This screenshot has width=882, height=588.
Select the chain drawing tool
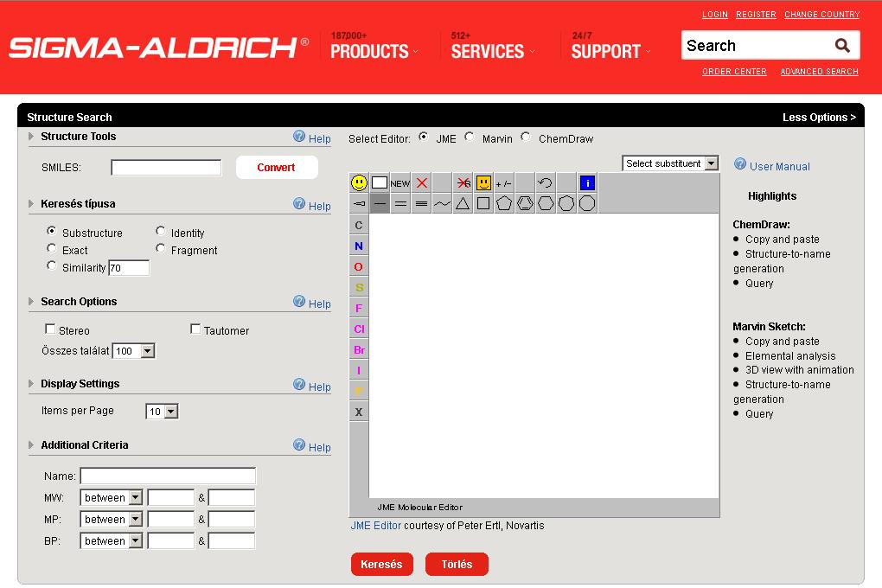(442, 204)
